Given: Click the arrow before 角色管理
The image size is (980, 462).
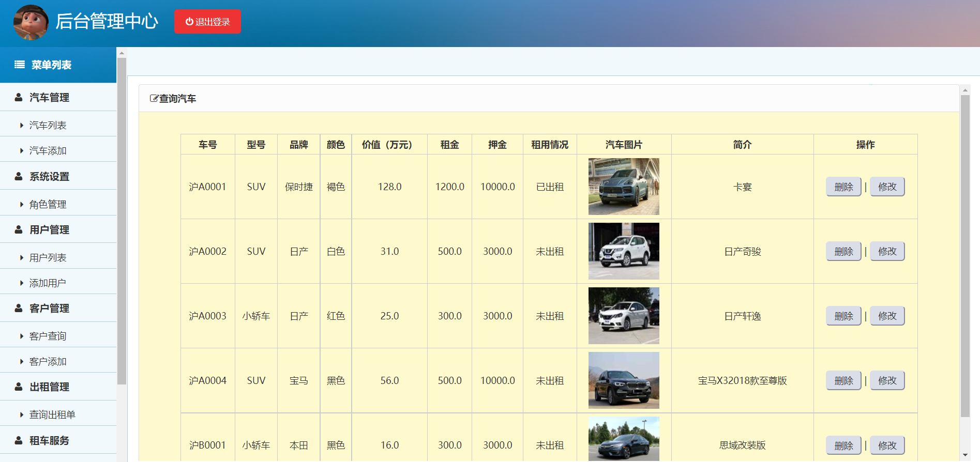Looking at the screenshot, I should [21, 204].
